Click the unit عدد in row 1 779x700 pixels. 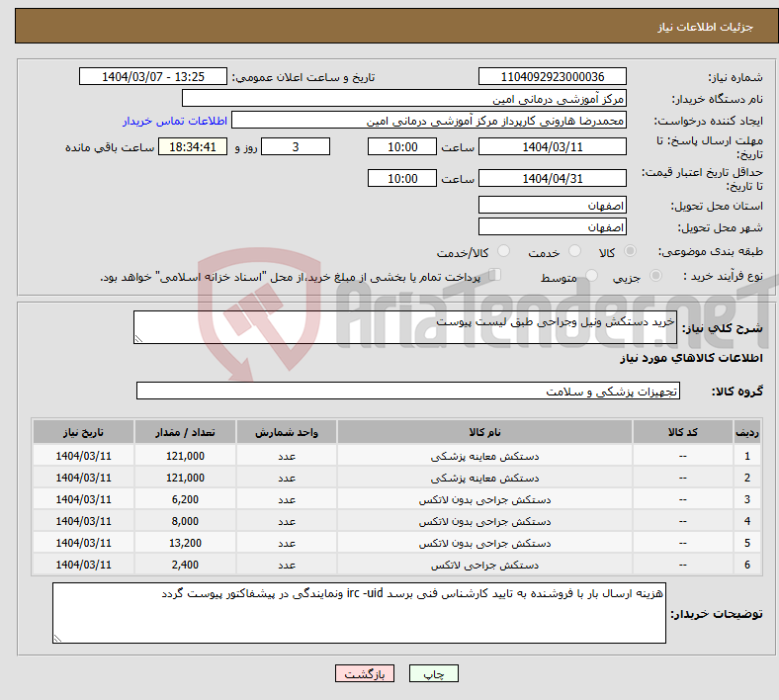[x=287, y=456]
